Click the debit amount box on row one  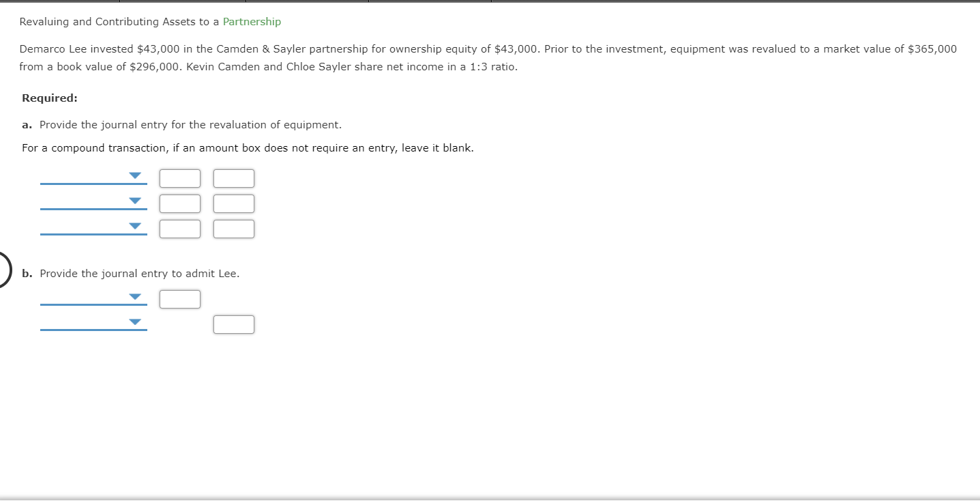179,177
